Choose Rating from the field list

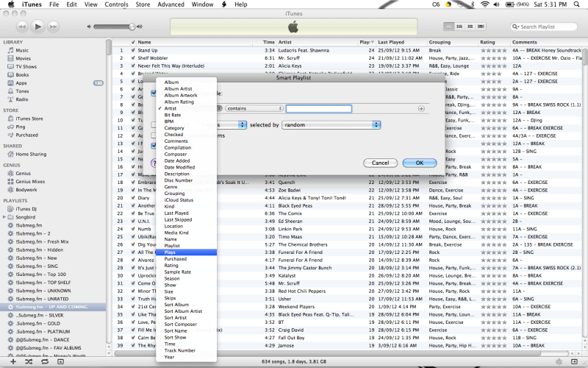tap(187, 266)
